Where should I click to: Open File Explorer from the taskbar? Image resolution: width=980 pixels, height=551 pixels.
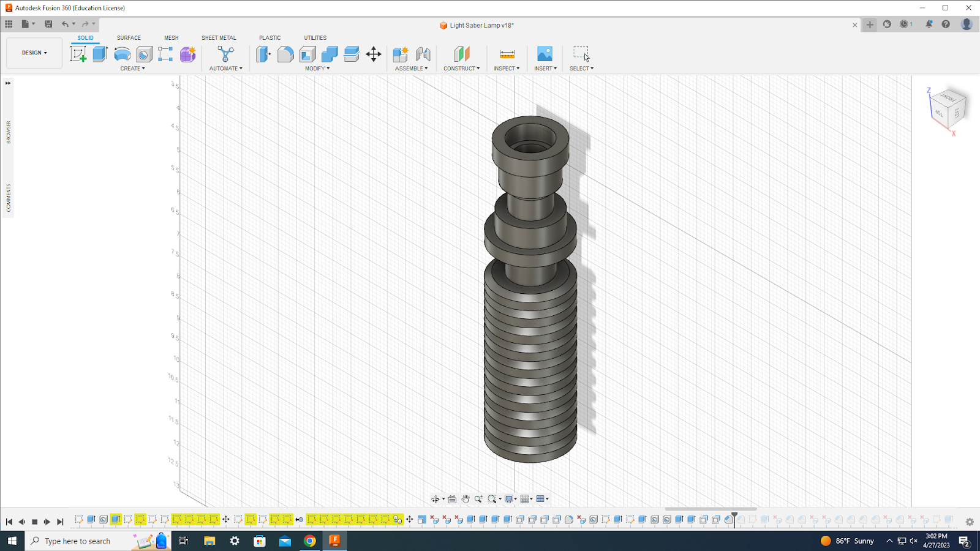click(x=209, y=541)
